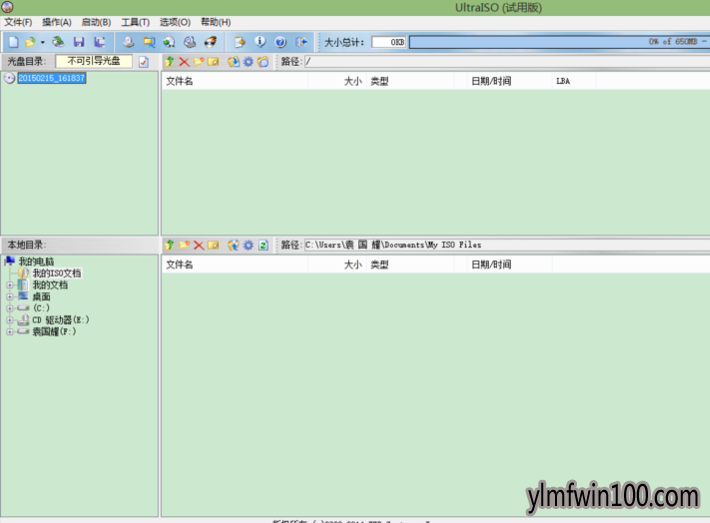
Task: Open the 选项(O) menu
Action: 175,22
